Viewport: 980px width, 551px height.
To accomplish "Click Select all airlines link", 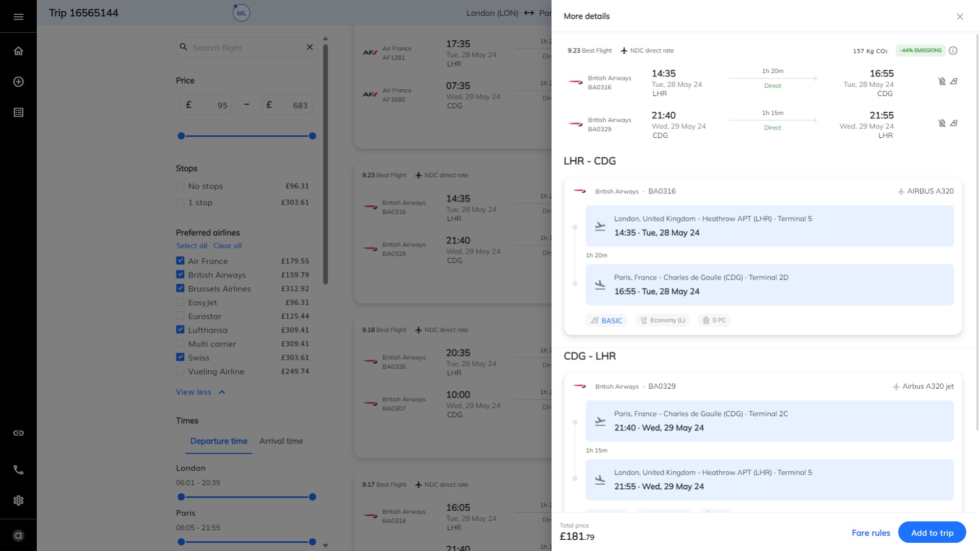I will tap(191, 246).
